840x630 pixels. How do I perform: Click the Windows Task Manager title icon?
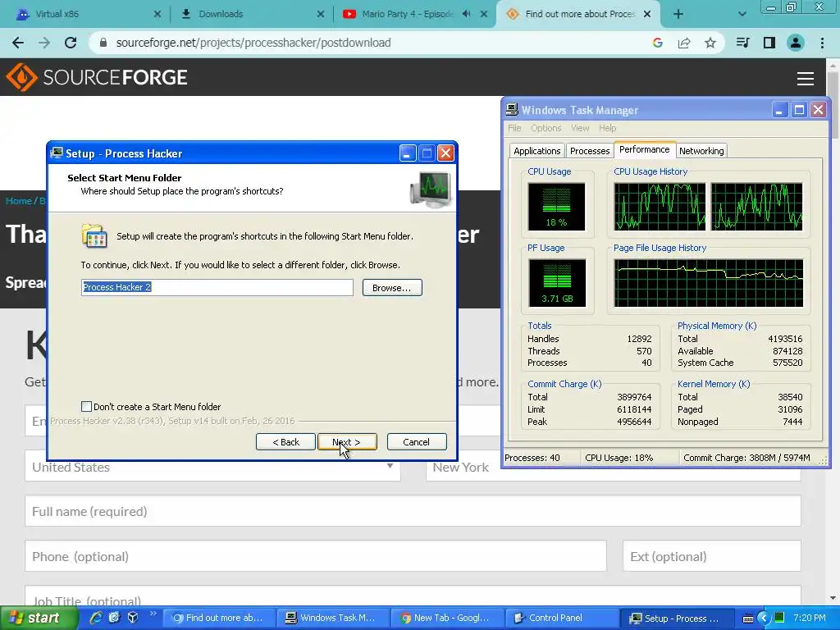click(x=512, y=110)
